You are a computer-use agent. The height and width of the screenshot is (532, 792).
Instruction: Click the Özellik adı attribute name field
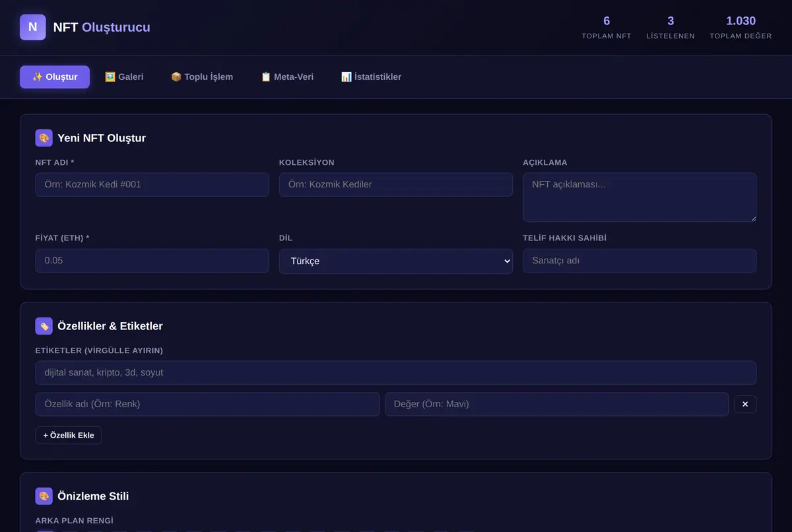[x=207, y=404]
